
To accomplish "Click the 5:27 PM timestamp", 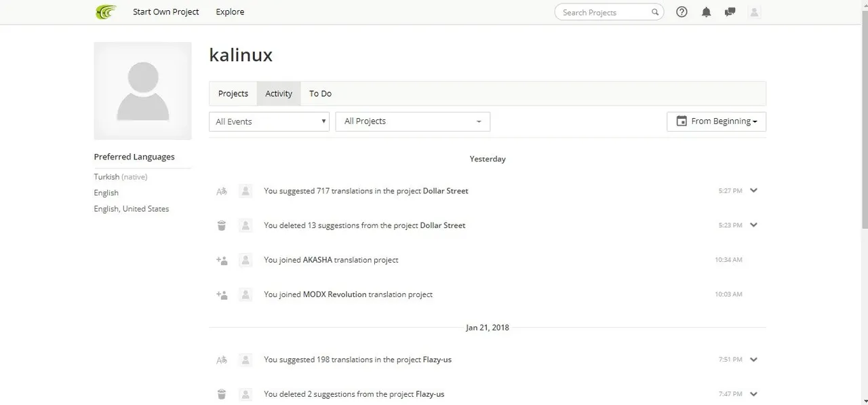I will coord(730,191).
